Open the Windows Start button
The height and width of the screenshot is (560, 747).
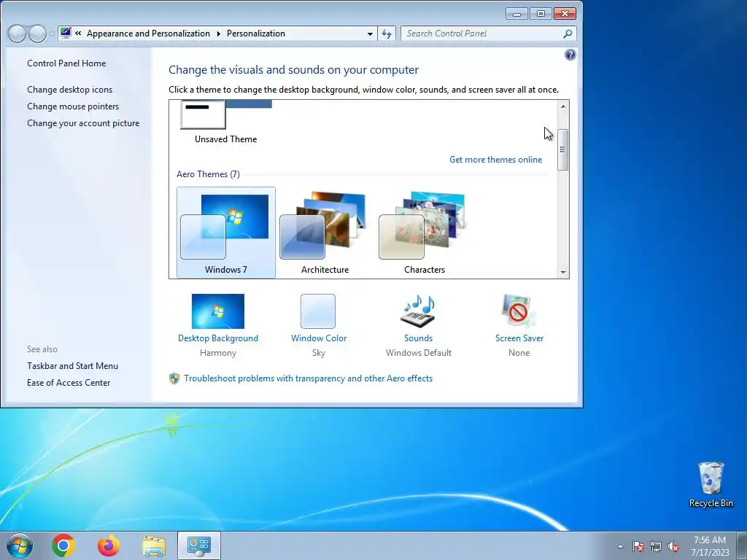pyautogui.click(x=20, y=545)
